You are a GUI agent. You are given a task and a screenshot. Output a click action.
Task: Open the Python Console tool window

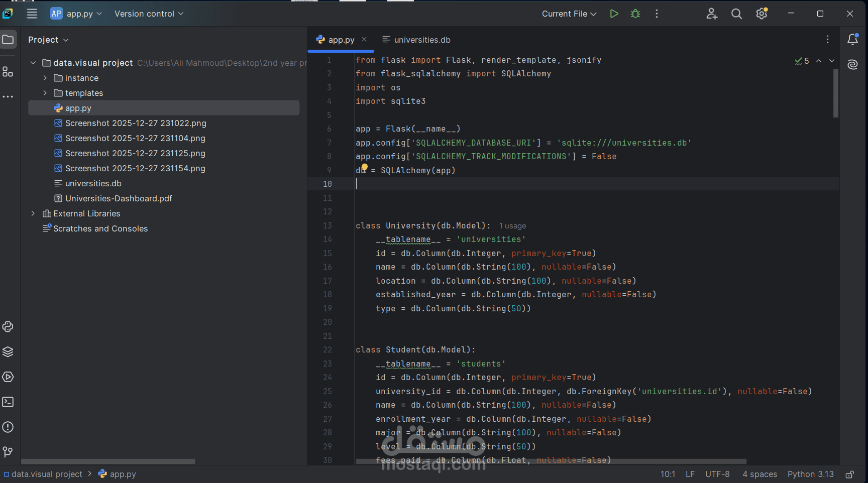tap(8, 327)
